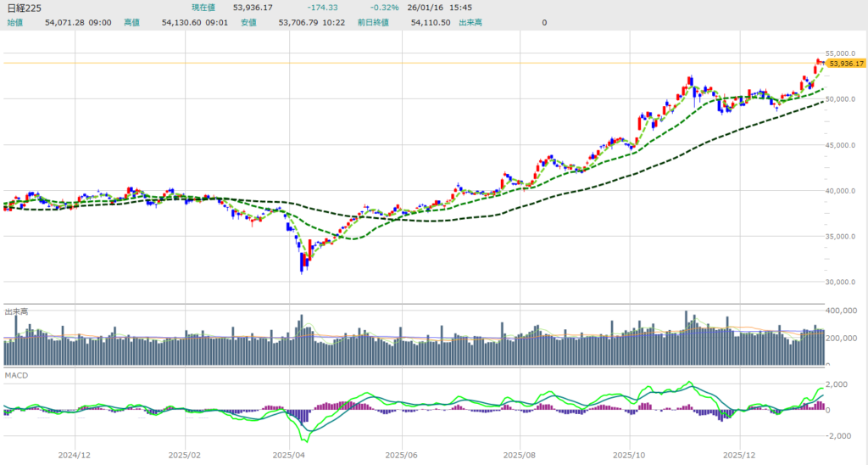Viewport: 868px width, 465px height.
Task: Click the 前日終値 value 54,110.50
Action: pyautogui.click(x=429, y=22)
